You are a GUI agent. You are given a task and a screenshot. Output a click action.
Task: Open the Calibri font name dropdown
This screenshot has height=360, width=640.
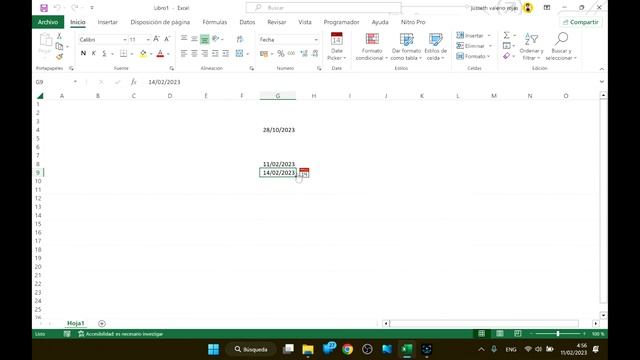[124, 40]
